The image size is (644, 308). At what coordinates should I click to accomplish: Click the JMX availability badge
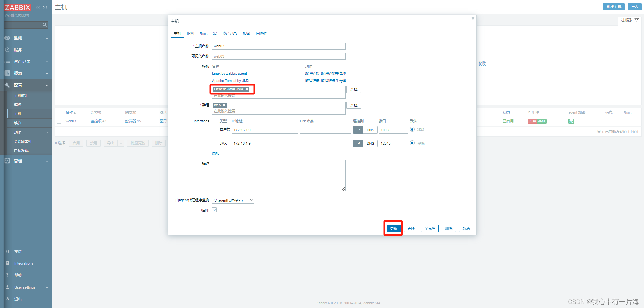[542, 121]
